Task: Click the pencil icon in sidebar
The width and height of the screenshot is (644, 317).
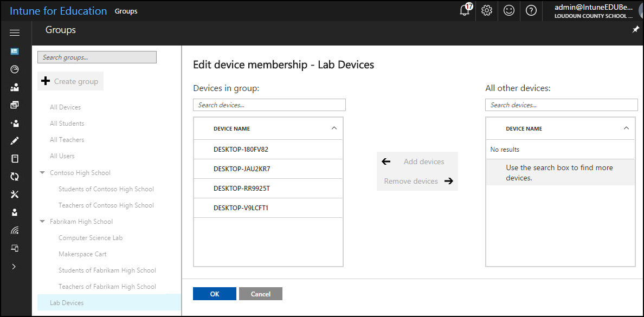Action: [15, 141]
